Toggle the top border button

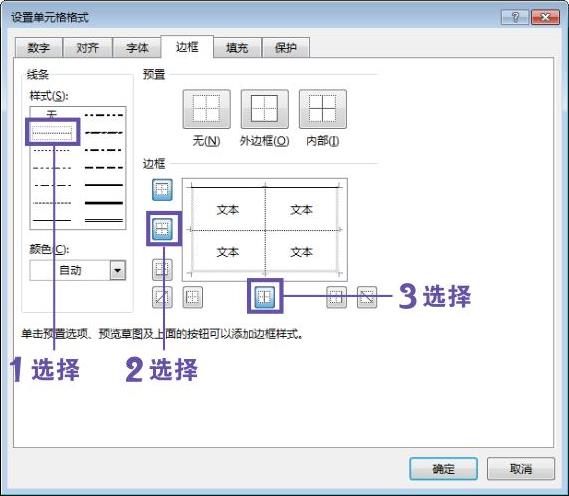[x=162, y=189]
